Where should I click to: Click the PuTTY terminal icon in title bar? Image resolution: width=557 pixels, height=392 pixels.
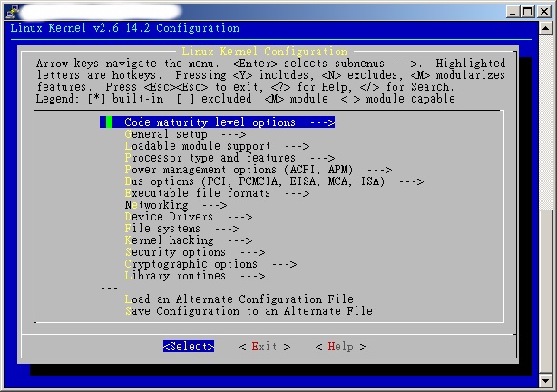pos(8,10)
